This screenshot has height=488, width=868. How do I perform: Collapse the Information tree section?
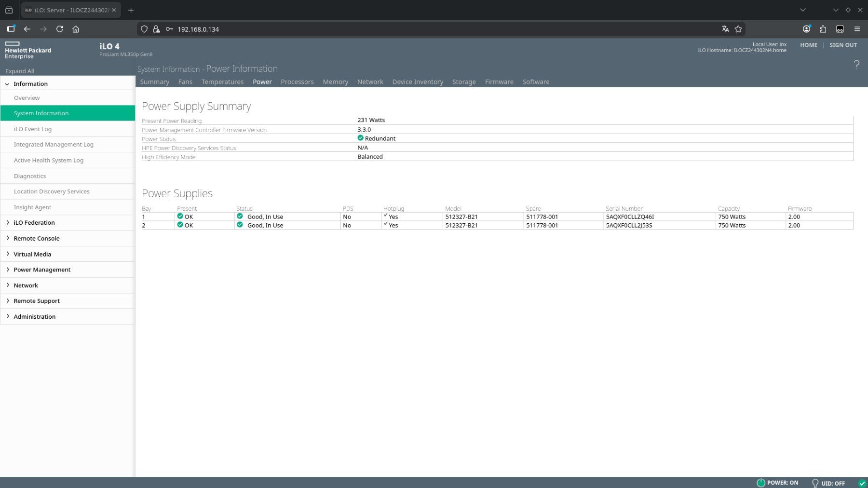coord(7,84)
